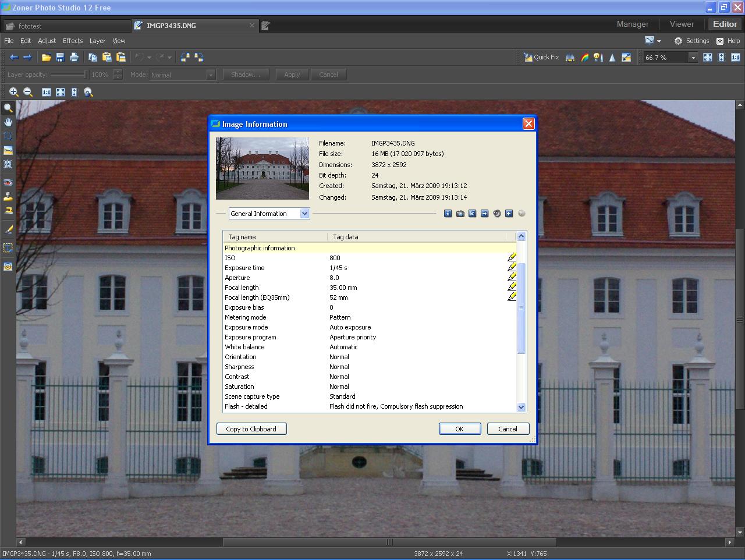
Task: Select the Red Eye removal tool
Action: coord(8,183)
